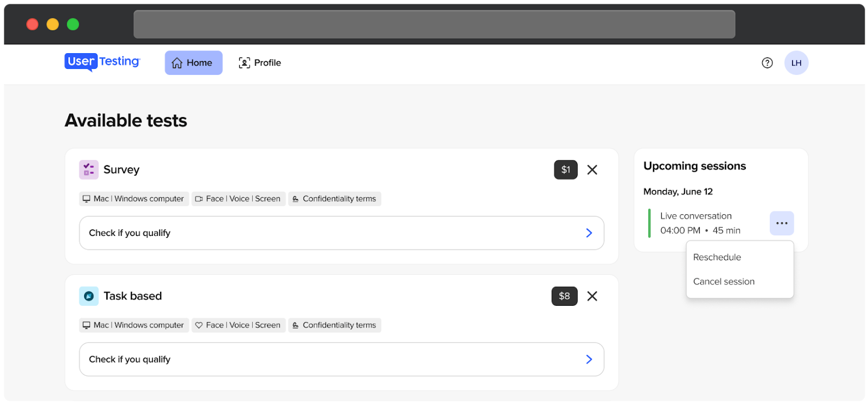This screenshot has width=868, height=405.
Task: Click Survey's Confidentiality terms tag
Action: click(x=335, y=199)
